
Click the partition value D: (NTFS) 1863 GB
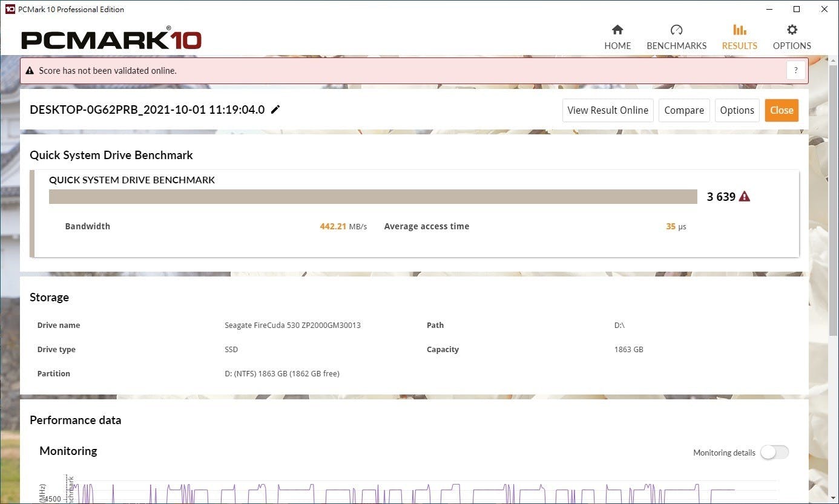click(x=282, y=373)
